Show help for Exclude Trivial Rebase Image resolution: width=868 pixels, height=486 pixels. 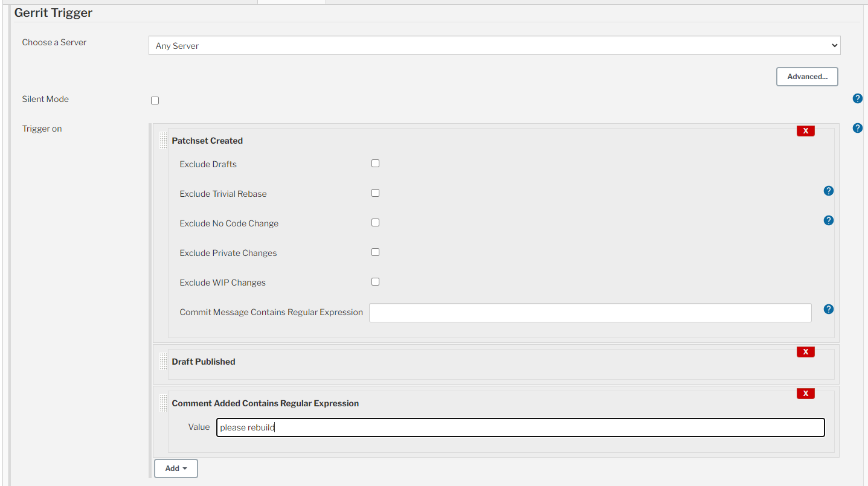tap(829, 191)
